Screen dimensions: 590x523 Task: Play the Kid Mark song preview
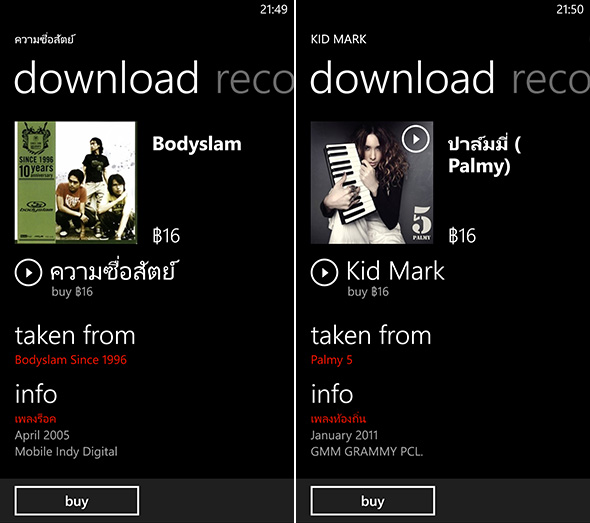324,272
